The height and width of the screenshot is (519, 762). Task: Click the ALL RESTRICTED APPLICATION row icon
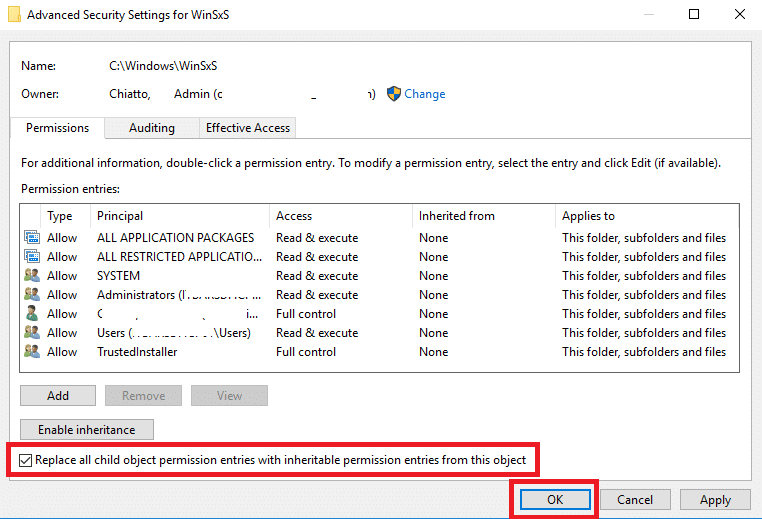pos(32,257)
